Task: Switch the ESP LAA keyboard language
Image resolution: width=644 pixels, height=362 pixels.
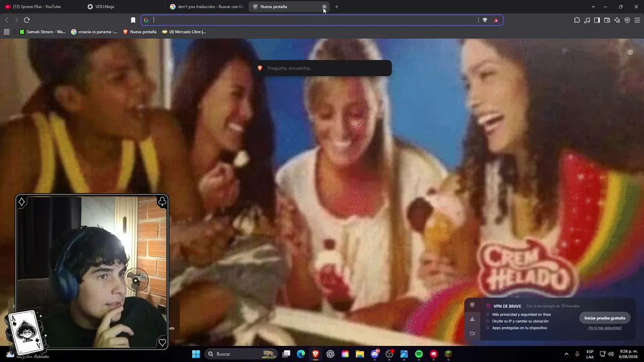Action: 590,354
